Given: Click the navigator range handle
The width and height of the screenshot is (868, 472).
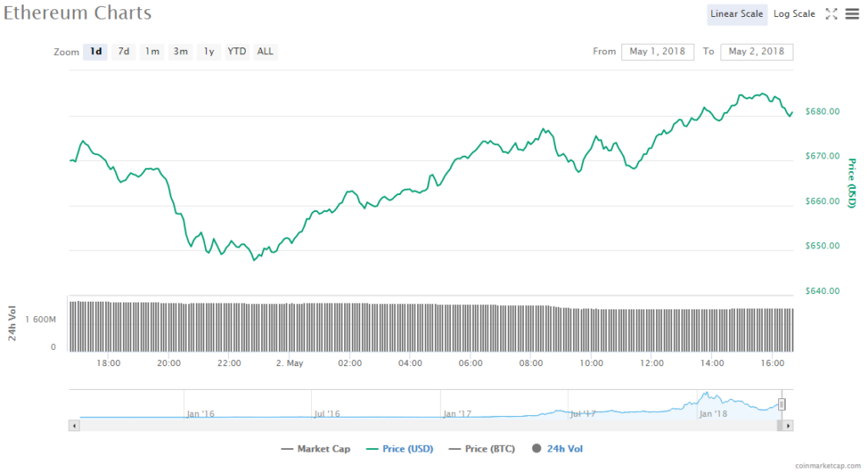Looking at the screenshot, I should click(782, 404).
